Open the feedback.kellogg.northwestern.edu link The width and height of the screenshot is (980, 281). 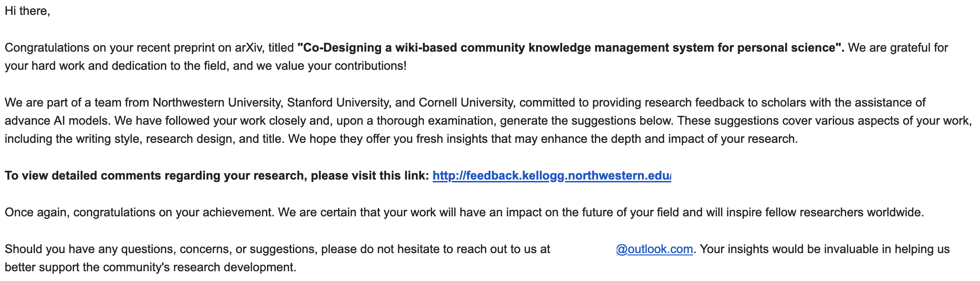point(551,176)
